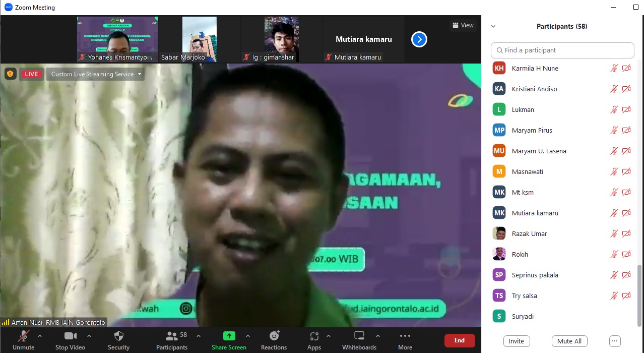Open the View layout menu
This screenshot has width=644, height=353.
[x=463, y=25]
